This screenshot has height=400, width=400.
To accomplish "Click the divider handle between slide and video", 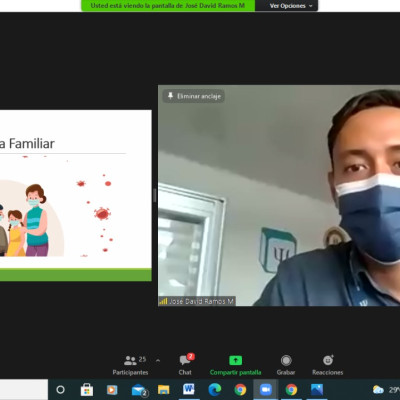I will (x=155, y=195).
